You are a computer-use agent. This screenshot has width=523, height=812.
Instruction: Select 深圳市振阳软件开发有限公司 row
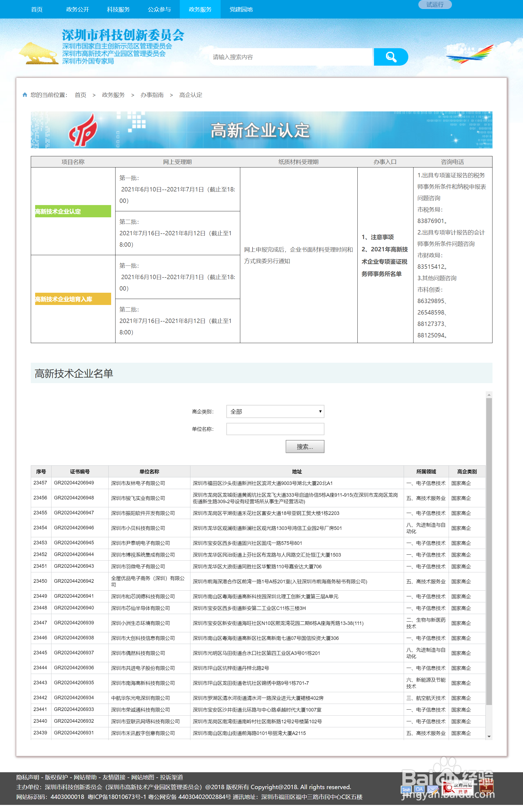tap(258, 513)
